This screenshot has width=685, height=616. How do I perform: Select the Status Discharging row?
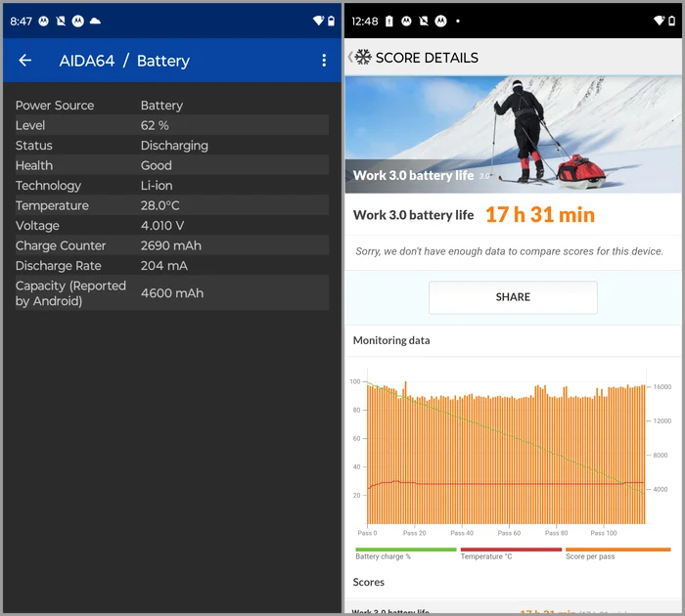pyautogui.click(x=172, y=146)
